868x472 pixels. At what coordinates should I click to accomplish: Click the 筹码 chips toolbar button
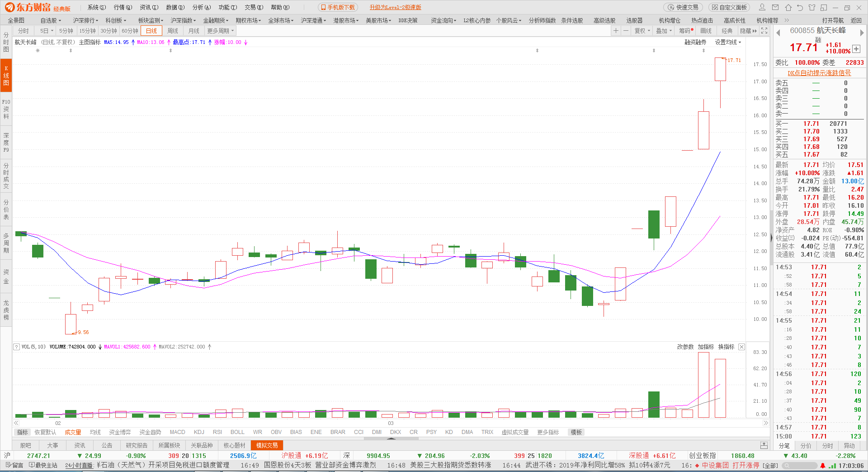coord(686,31)
